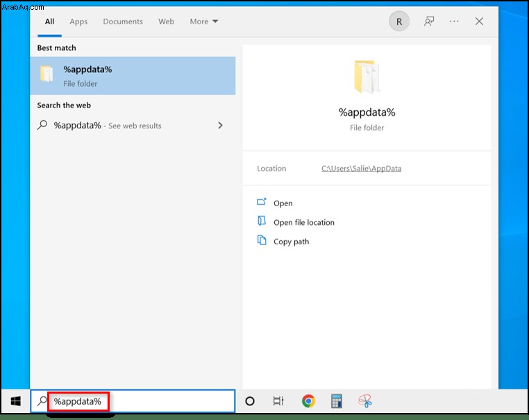This screenshot has width=529, height=420.
Task: Open the feedback icon in search header
Action: [x=429, y=22]
